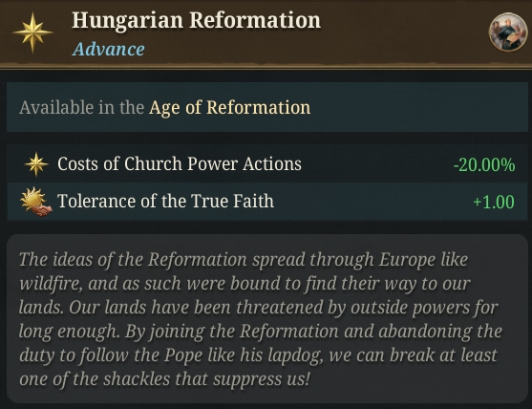Click the Church Power star icon

[36, 164]
